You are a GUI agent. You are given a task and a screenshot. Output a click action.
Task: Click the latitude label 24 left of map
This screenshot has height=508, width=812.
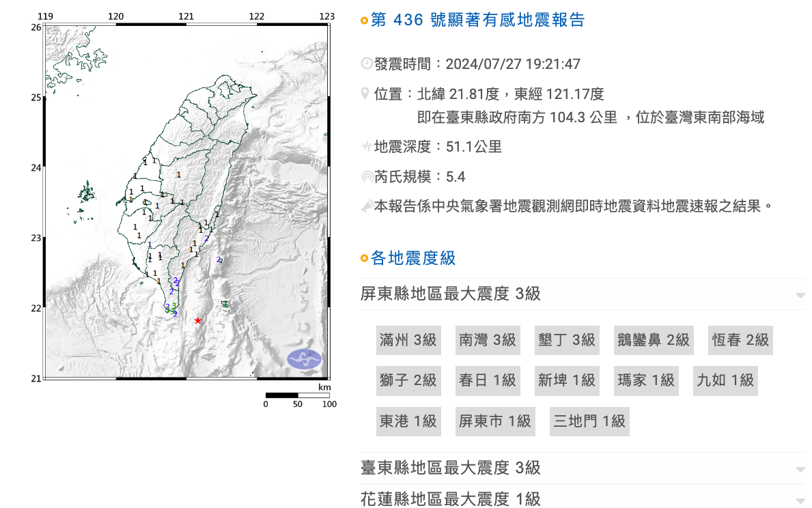click(36, 168)
